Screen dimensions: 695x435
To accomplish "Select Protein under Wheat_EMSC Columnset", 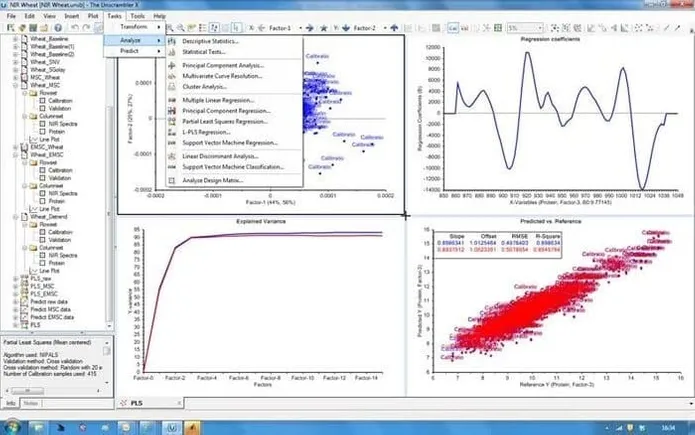I will point(57,201).
